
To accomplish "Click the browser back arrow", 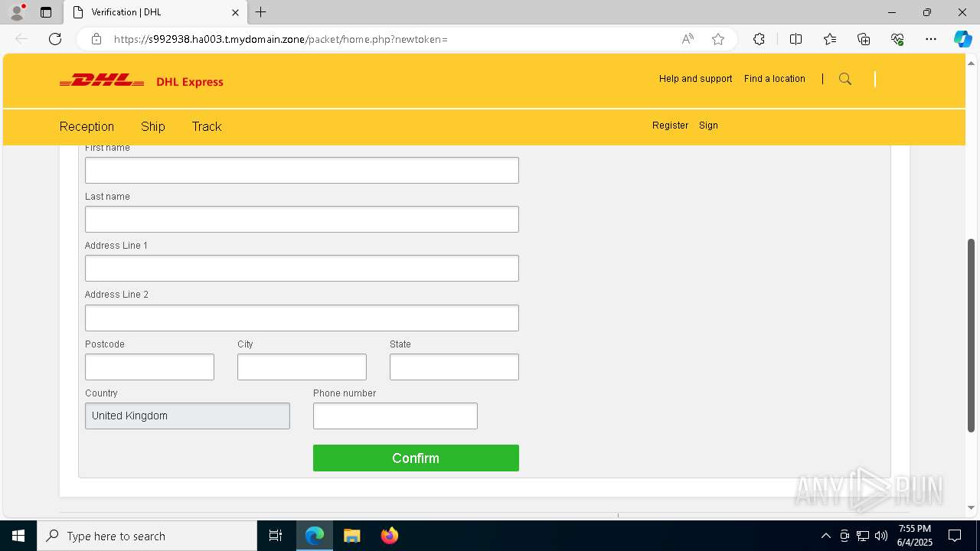I will click(x=21, y=39).
